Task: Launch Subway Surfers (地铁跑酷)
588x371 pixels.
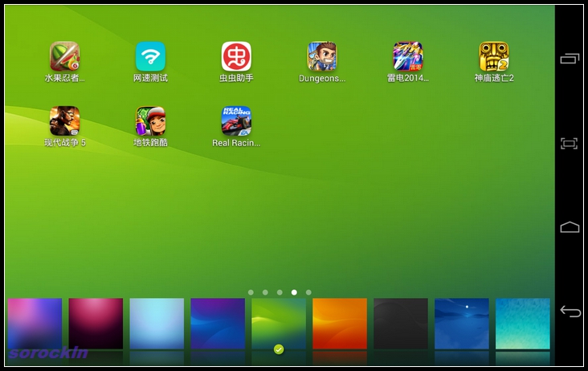Action: (150, 122)
